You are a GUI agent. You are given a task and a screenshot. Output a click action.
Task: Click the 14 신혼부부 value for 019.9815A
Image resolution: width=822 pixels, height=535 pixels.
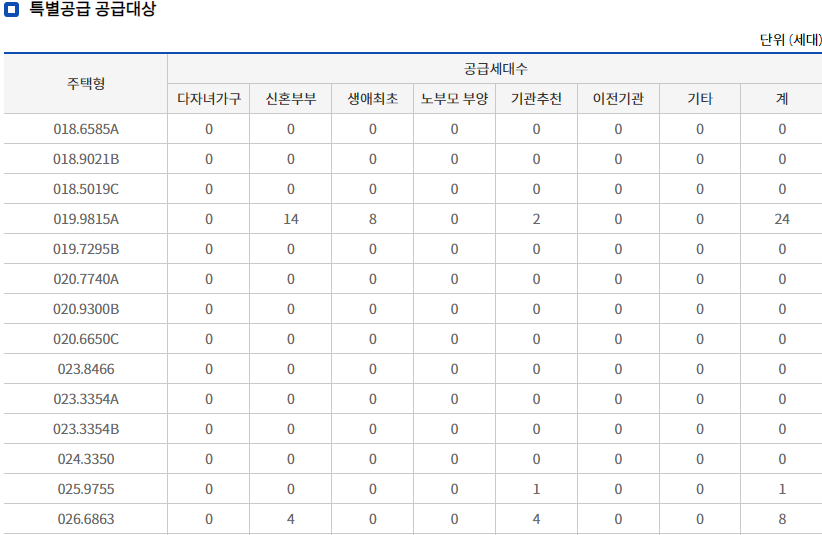click(291, 219)
